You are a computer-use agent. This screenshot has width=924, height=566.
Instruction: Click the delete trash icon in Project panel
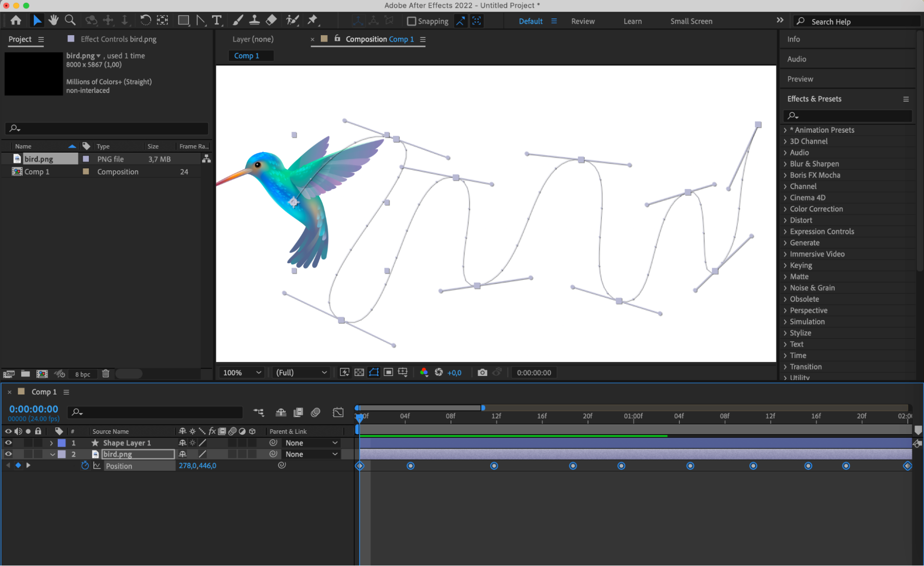[x=105, y=374]
